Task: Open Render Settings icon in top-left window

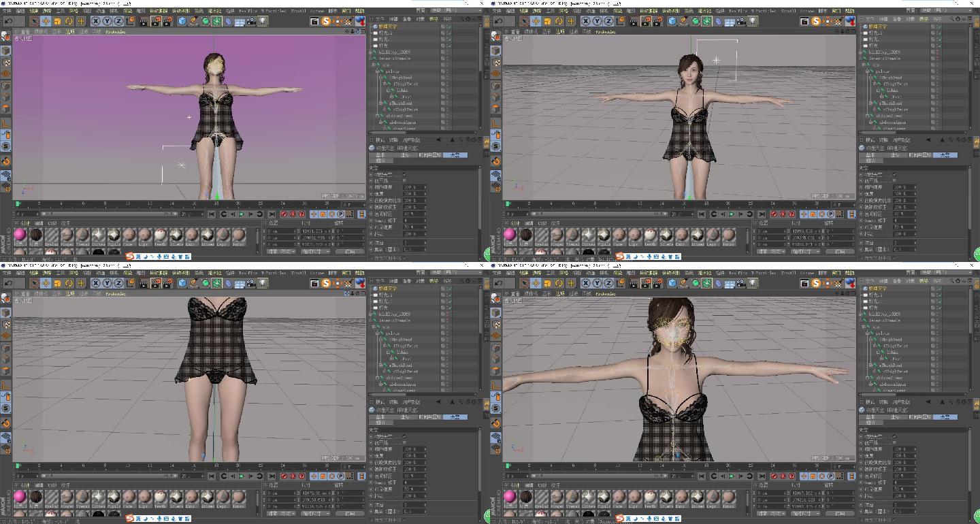Action: tap(167, 21)
